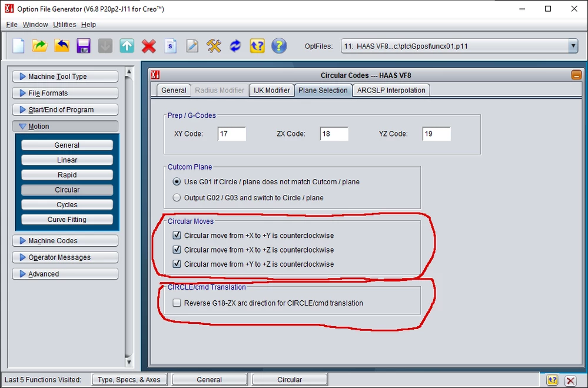
Task: Click the XY Code input field
Action: coord(232,134)
